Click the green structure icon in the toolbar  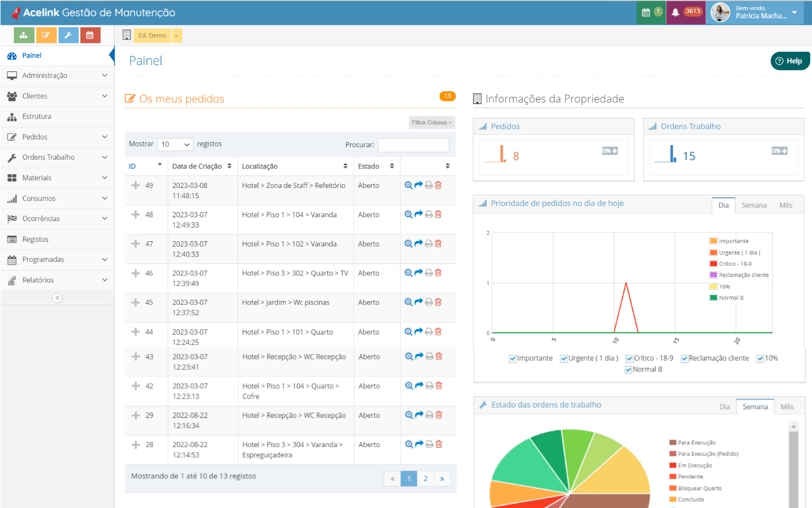[24, 35]
